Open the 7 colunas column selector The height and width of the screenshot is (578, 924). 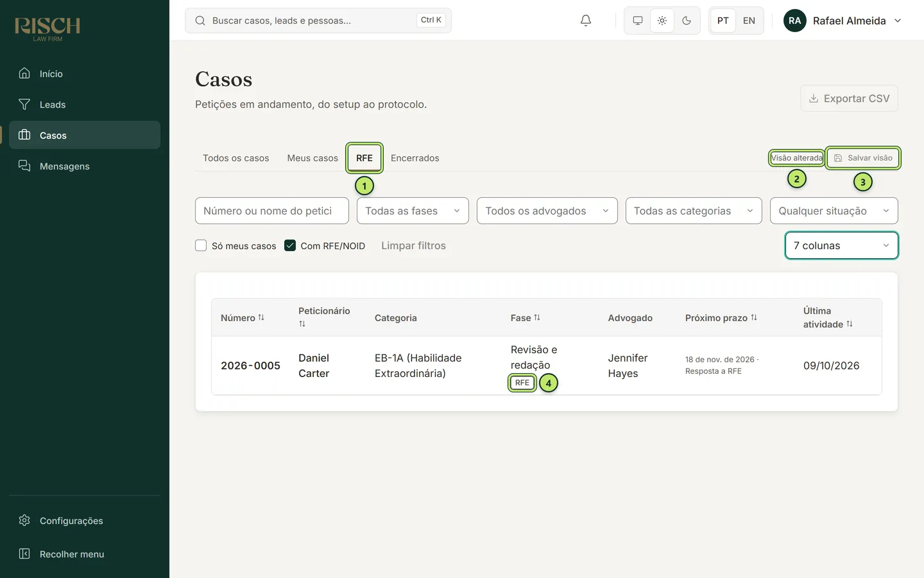point(842,245)
